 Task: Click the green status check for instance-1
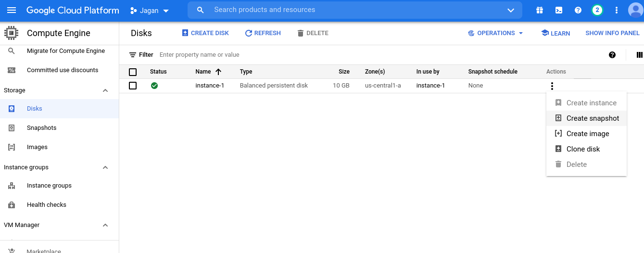pos(154,86)
